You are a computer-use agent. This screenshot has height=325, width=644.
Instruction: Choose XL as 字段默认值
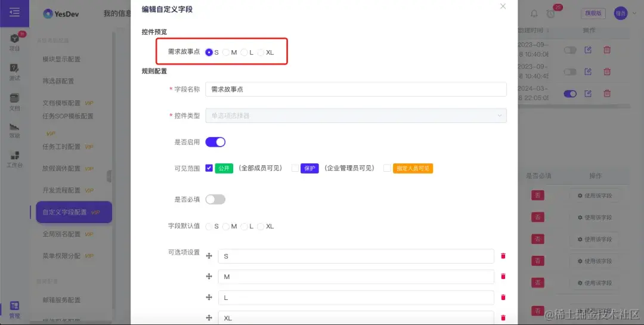261,227
